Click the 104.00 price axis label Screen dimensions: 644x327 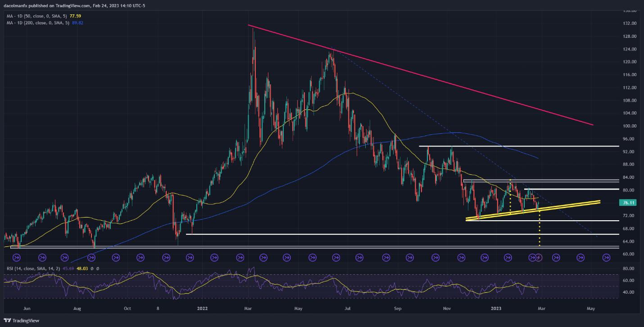click(630, 114)
